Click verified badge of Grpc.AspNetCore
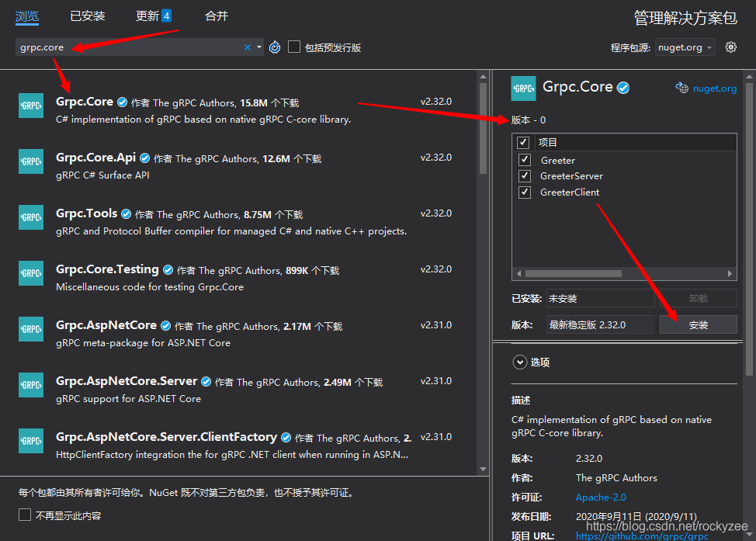The width and height of the screenshot is (756, 541). [x=165, y=326]
